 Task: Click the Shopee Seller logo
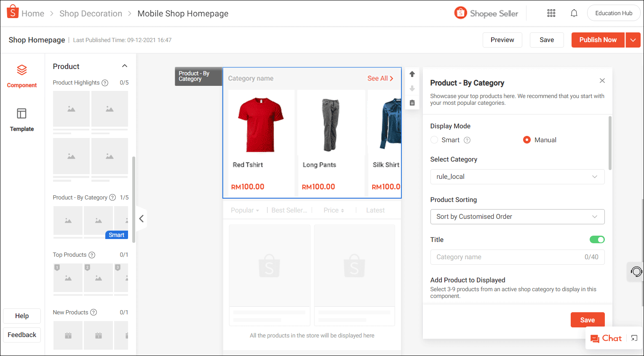pos(486,13)
